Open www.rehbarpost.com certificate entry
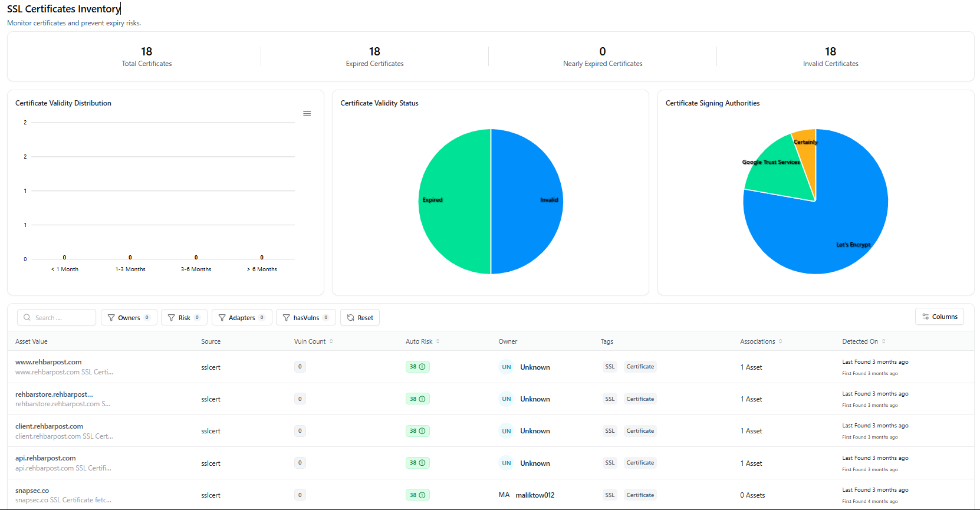The width and height of the screenshot is (980, 510). point(48,362)
